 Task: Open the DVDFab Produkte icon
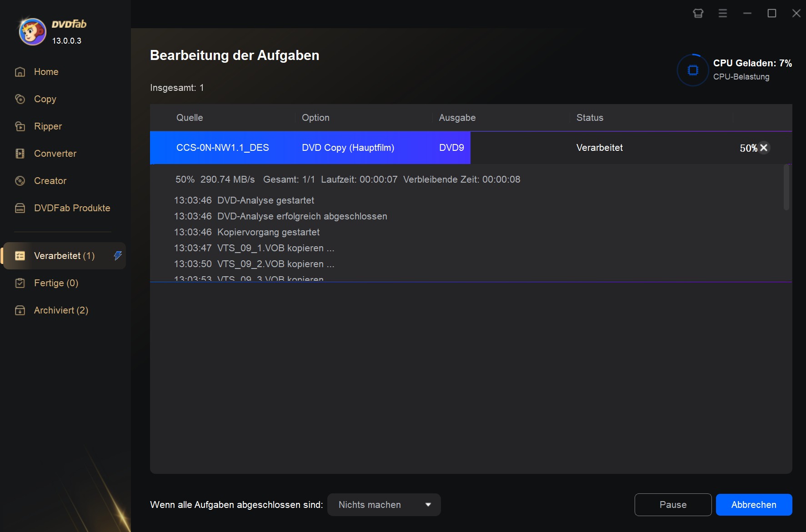pyautogui.click(x=20, y=208)
